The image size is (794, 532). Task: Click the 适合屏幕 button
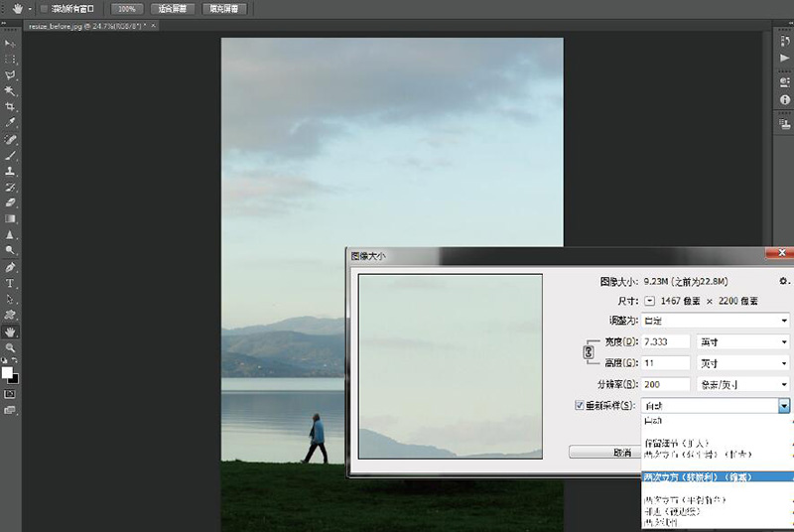(172, 9)
